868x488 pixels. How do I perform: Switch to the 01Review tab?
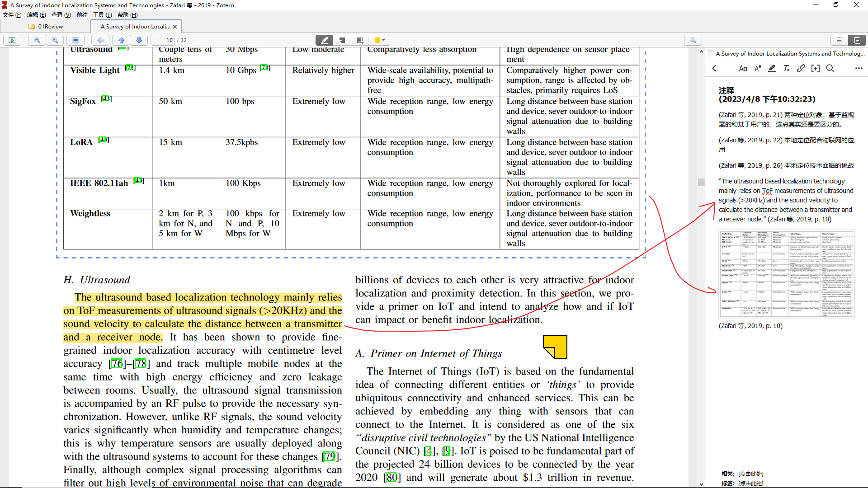click(x=50, y=27)
